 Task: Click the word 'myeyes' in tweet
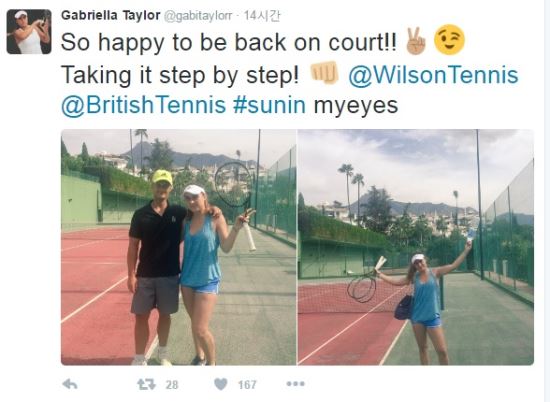[356, 106]
